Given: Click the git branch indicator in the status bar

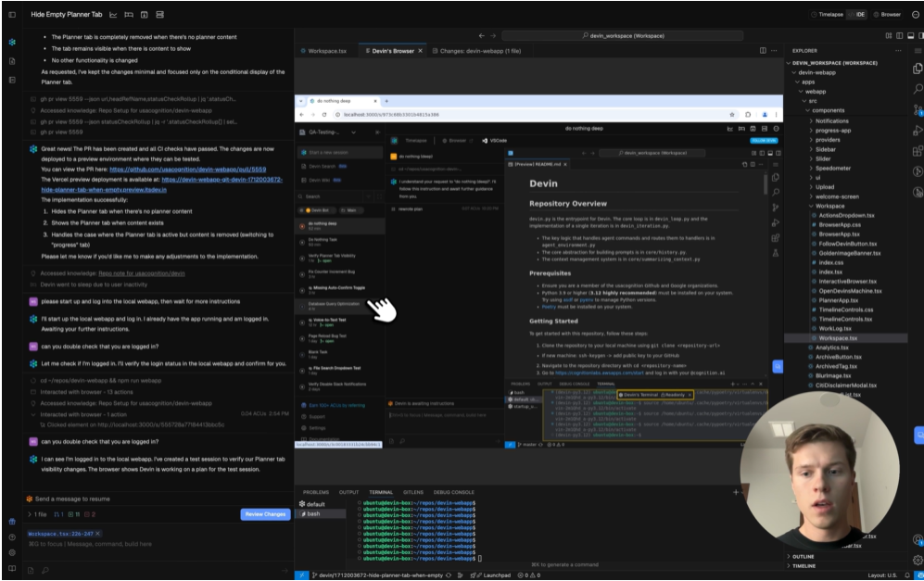Looking at the screenshot, I should pyautogui.click(x=380, y=574).
